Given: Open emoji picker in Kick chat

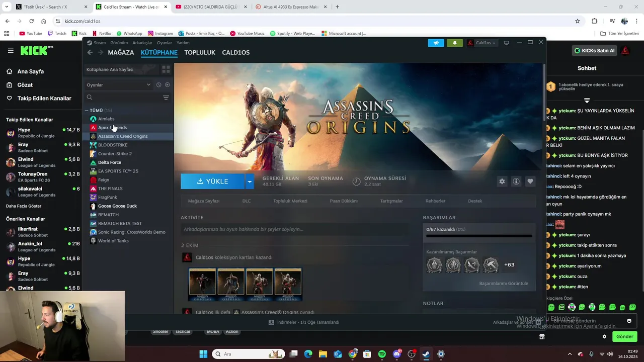Looking at the screenshot, I should tap(629, 321).
